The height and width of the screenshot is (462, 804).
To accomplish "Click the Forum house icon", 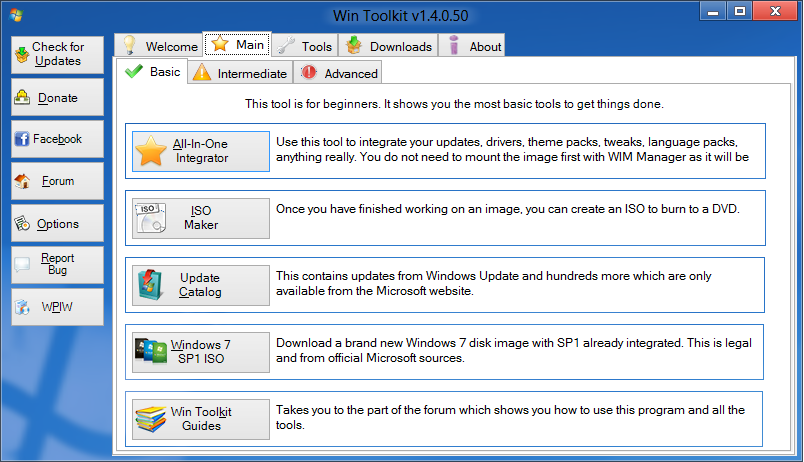I will click(x=22, y=181).
